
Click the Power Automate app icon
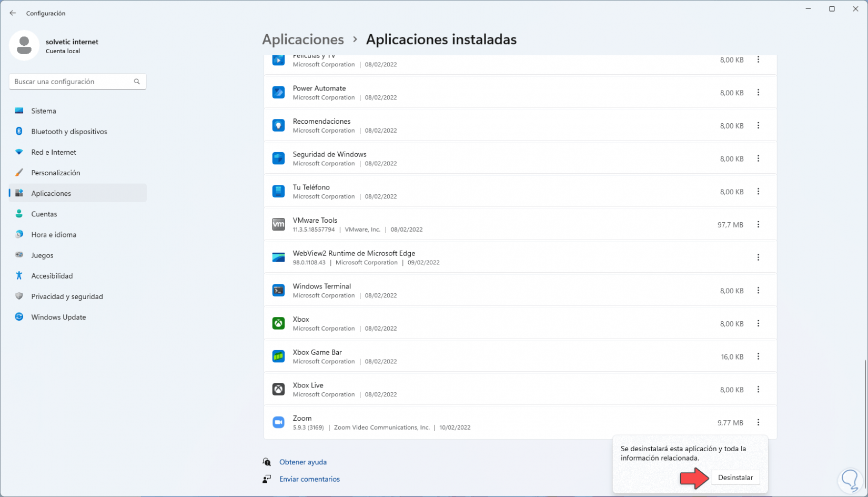tap(278, 93)
